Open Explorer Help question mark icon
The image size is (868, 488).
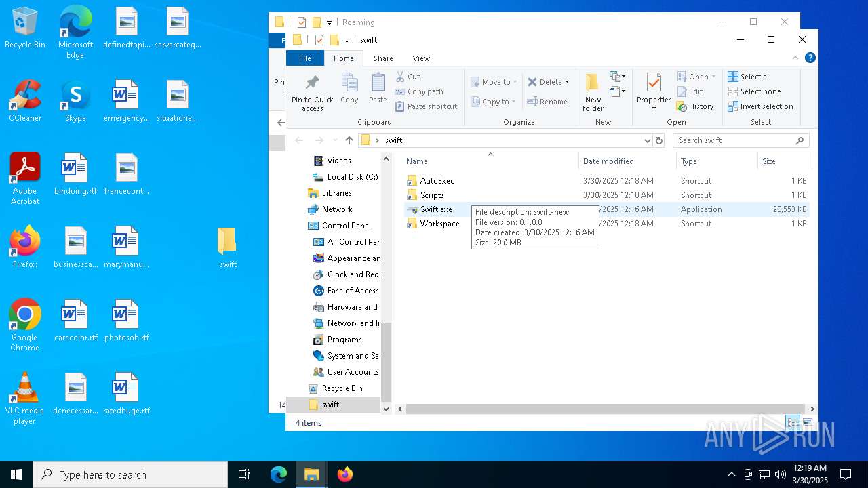coord(810,58)
